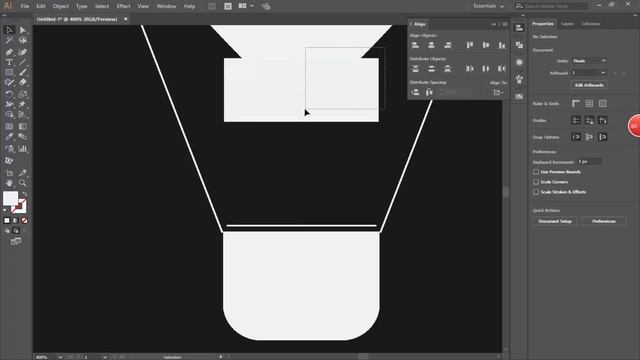
Task: Open the Align panel options menu
Action: [505, 24]
